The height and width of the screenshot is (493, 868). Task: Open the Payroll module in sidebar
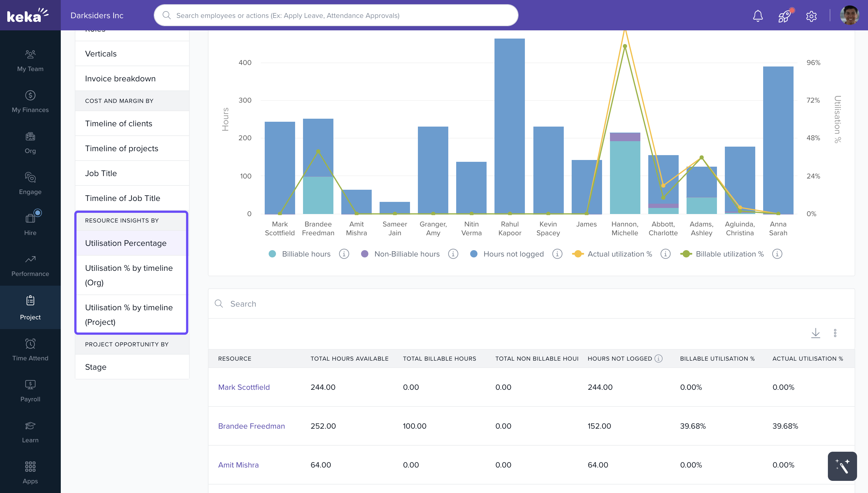coord(30,390)
